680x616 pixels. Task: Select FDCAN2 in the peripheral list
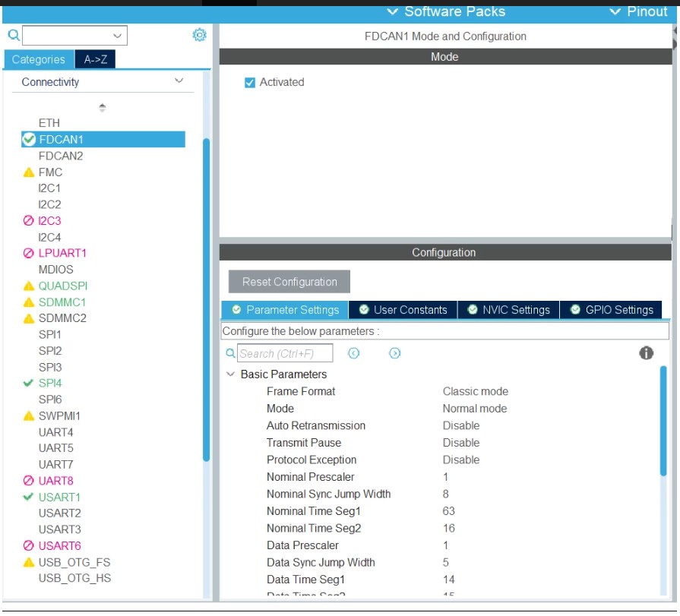tap(61, 156)
